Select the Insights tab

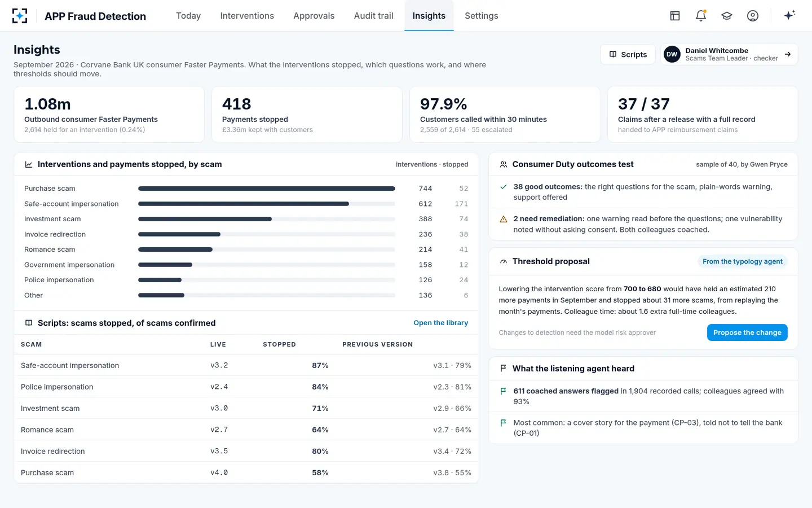[429, 16]
